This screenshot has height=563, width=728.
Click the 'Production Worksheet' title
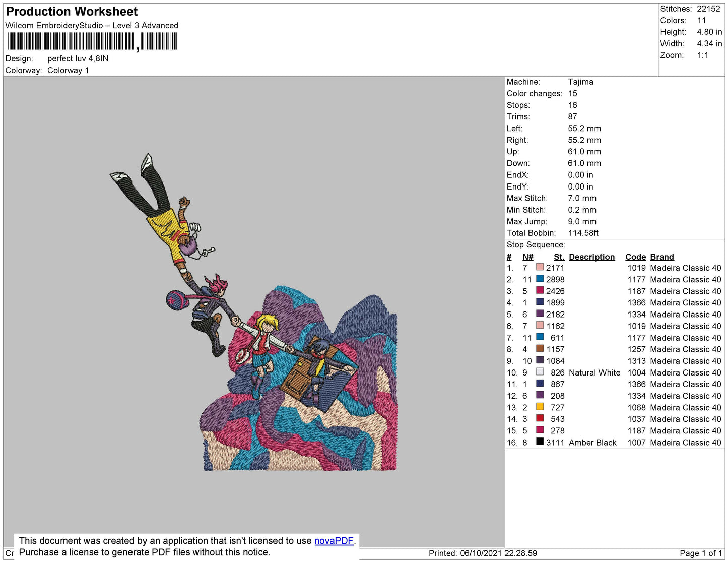[x=72, y=12]
